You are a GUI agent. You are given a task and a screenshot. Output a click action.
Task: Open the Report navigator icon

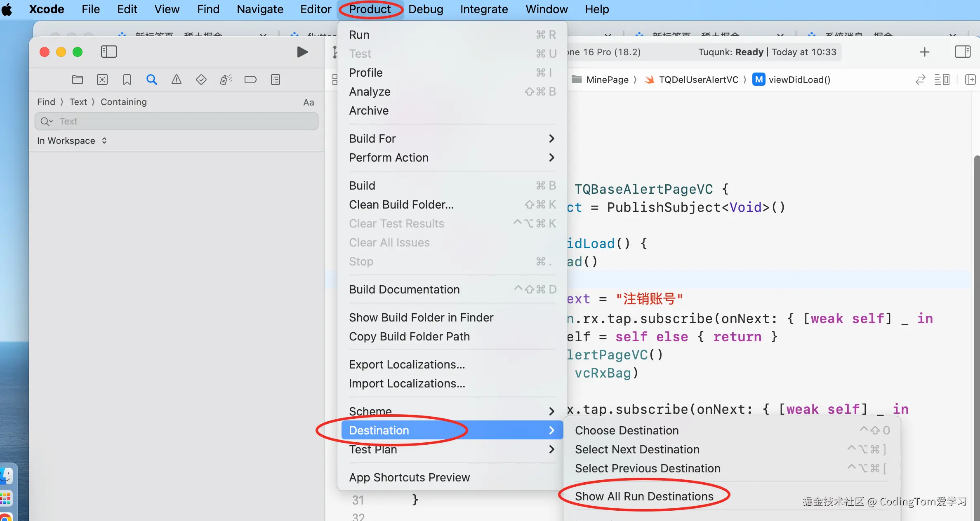pos(276,80)
